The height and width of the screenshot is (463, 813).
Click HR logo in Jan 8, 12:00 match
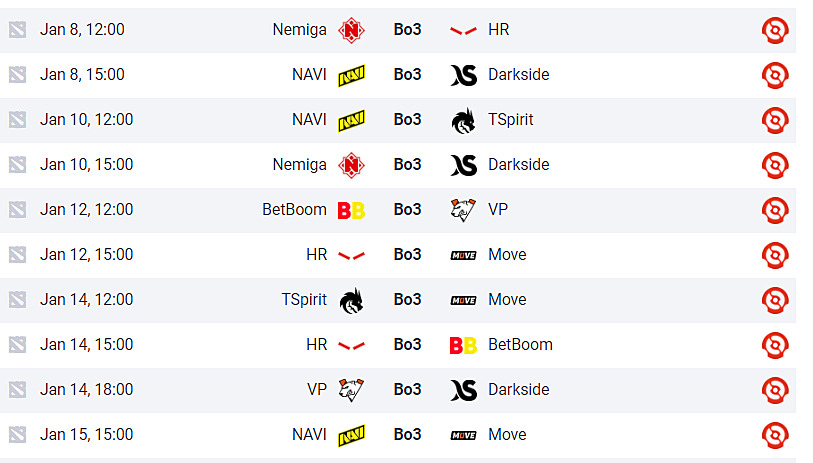[x=463, y=30]
